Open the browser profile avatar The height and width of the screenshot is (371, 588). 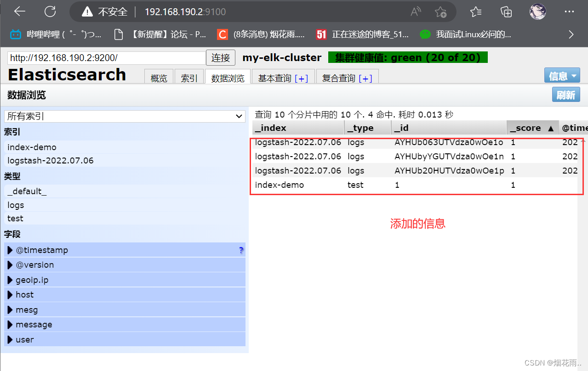[537, 11]
